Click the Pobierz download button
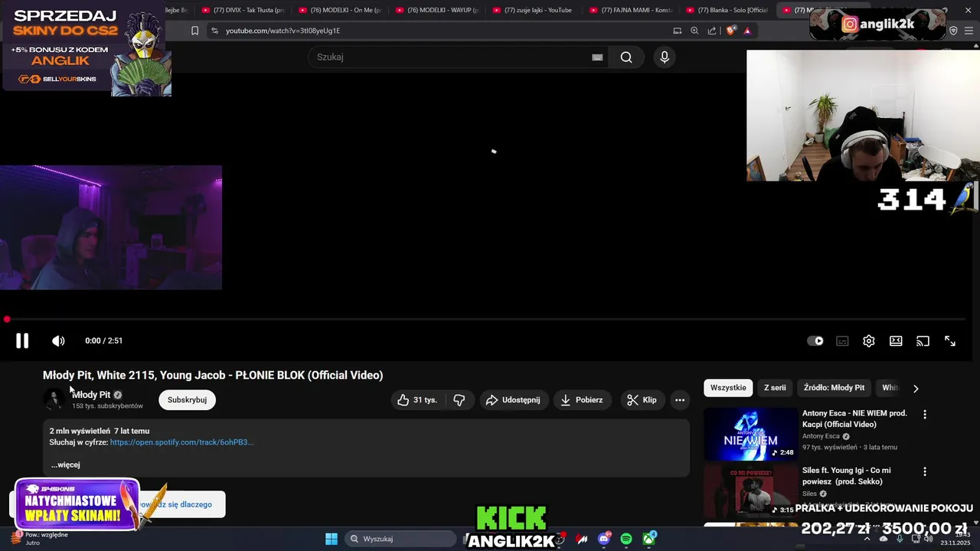Screen dimensions: 980x551 [582, 400]
